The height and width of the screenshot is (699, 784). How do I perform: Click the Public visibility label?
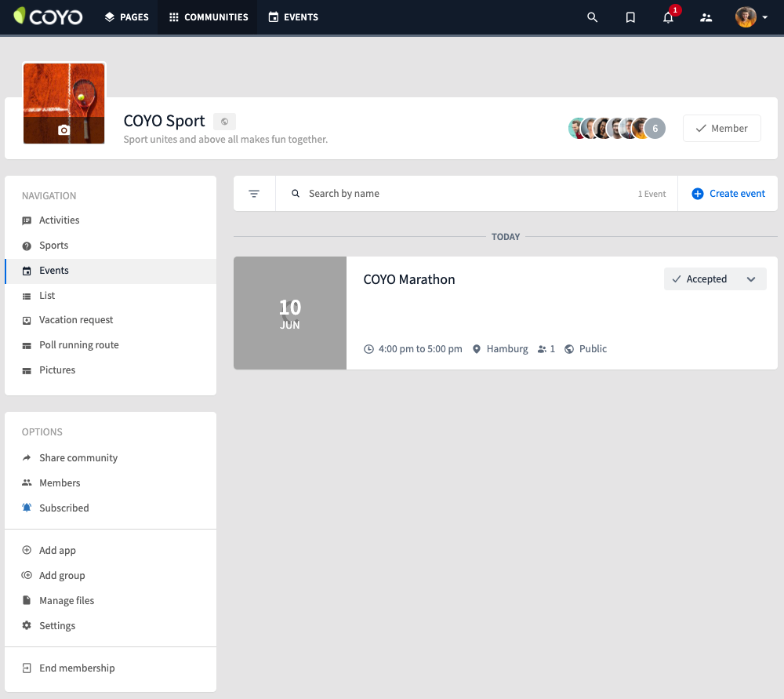pos(593,349)
